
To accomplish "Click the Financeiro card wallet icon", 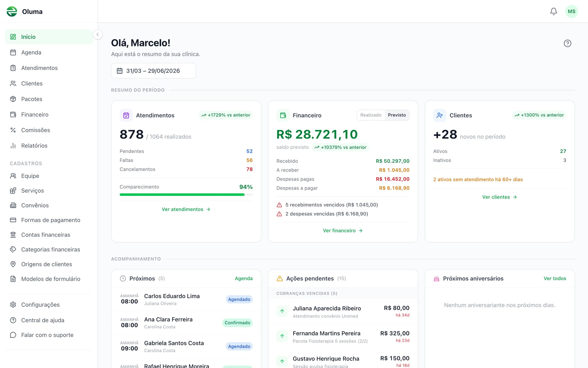I will [x=283, y=115].
